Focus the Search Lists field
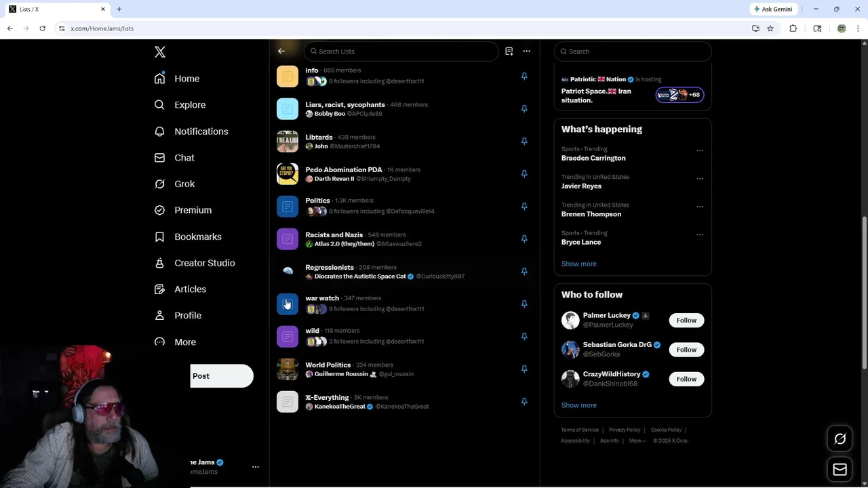 coord(401,52)
